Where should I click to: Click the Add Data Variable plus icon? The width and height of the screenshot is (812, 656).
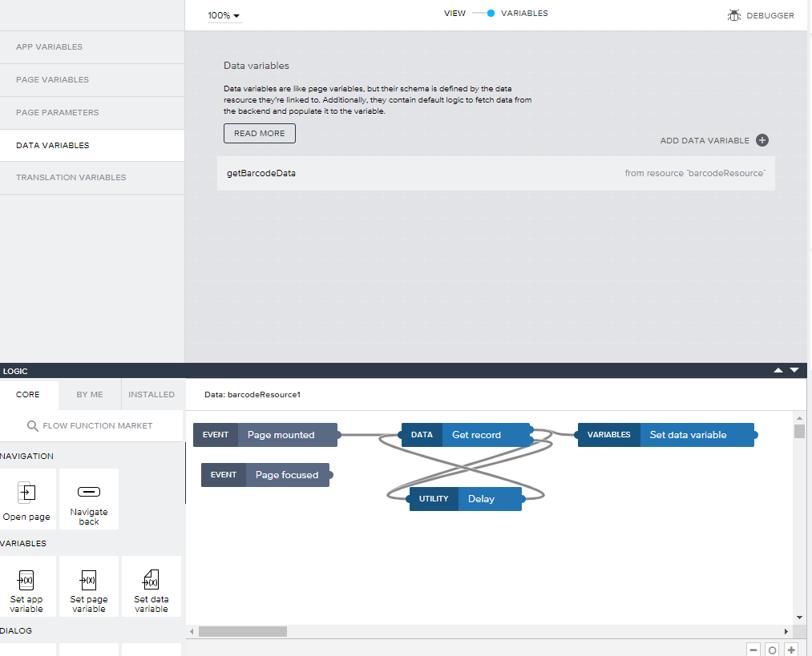tap(762, 140)
